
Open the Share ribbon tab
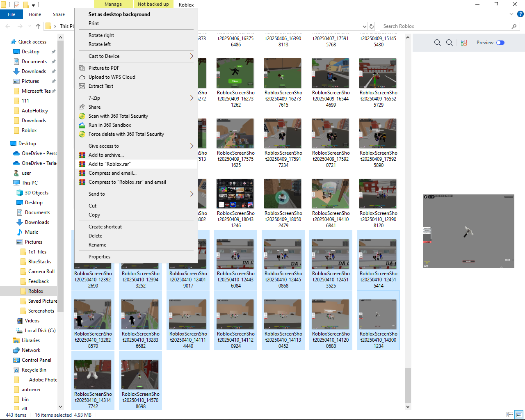pos(59,14)
